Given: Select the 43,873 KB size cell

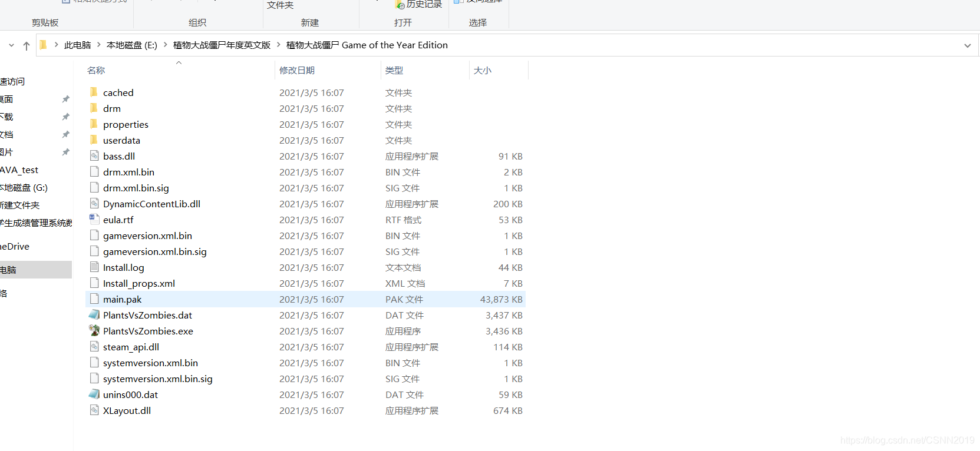Looking at the screenshot, I should pos(501,299).
